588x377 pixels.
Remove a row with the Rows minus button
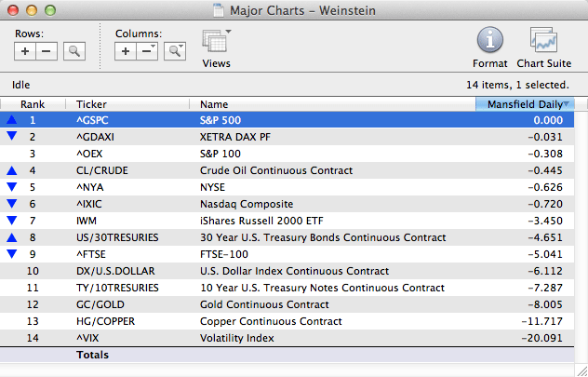pos(47,51)
